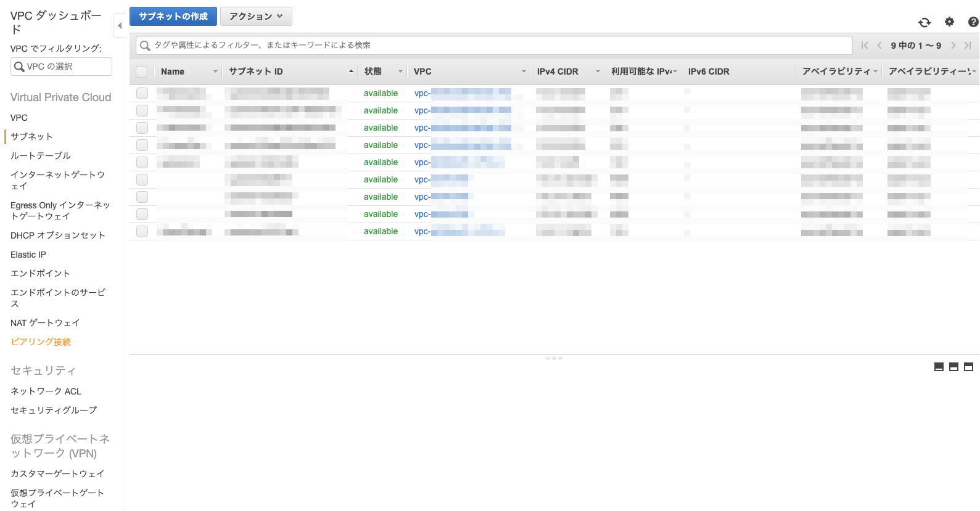Go to previous page of results
Image resolution: width=980 pixels, height=511 pixels.
click(x=879, y=45)
